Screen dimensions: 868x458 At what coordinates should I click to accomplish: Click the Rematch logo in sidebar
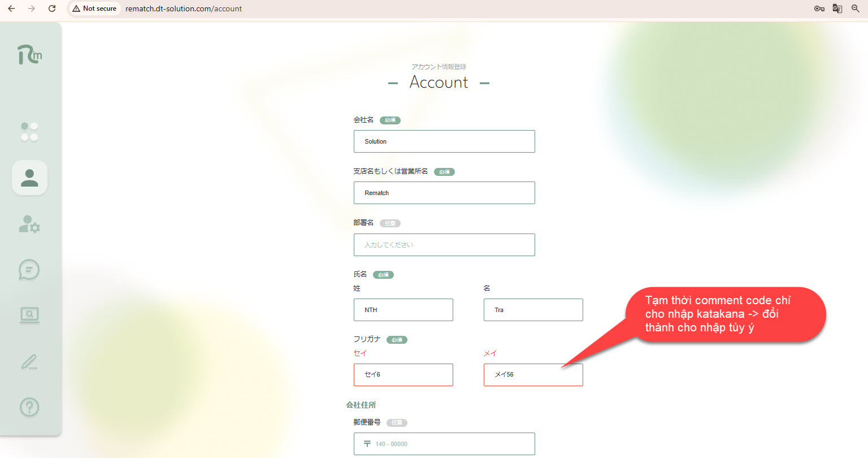[x=29, y=55]
